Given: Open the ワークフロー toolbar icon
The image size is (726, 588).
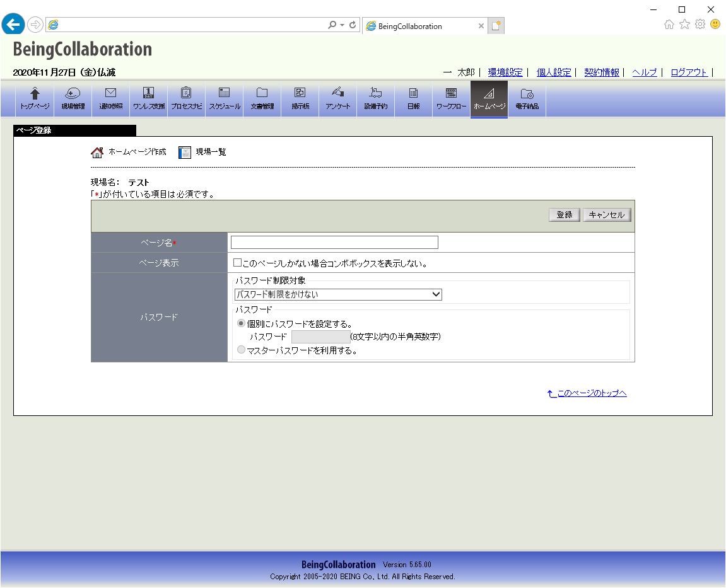Looking at the screenshot, I should tap(451, 98).
